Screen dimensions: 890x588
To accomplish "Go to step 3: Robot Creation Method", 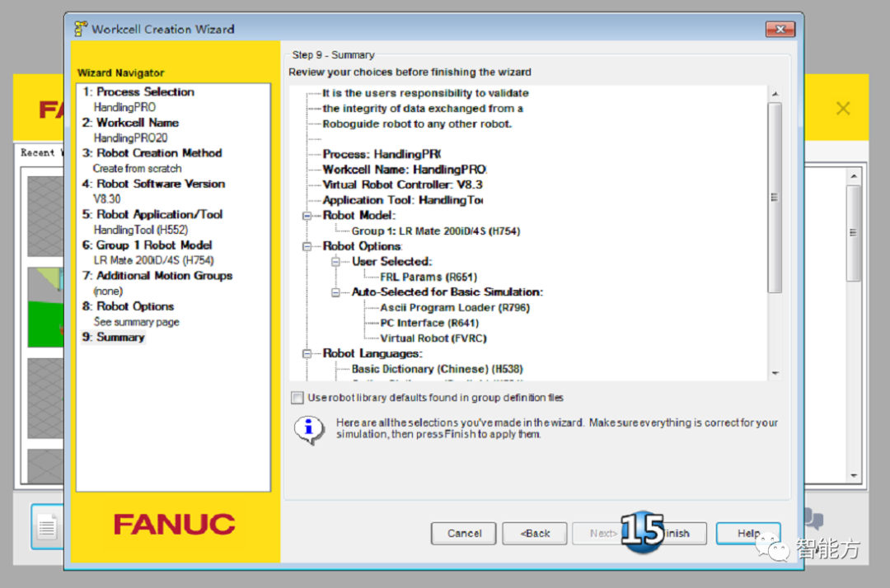I will (152, 153).
